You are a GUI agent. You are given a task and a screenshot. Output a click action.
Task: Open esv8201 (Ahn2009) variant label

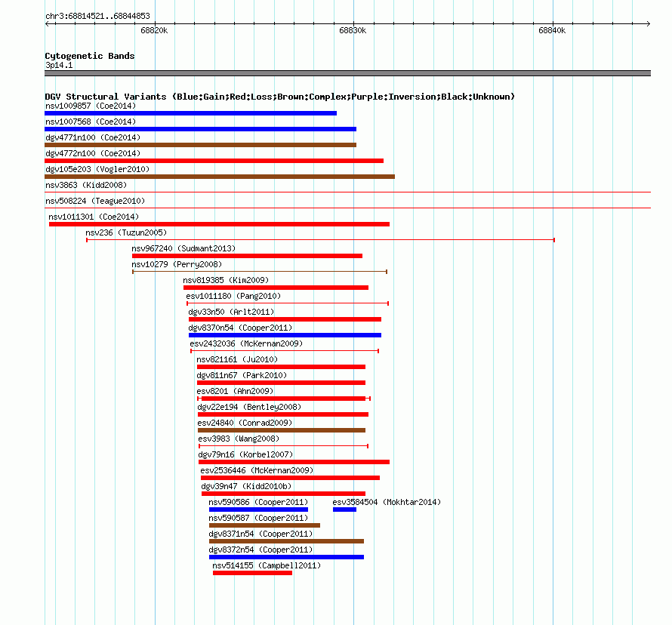pos(235,391)
